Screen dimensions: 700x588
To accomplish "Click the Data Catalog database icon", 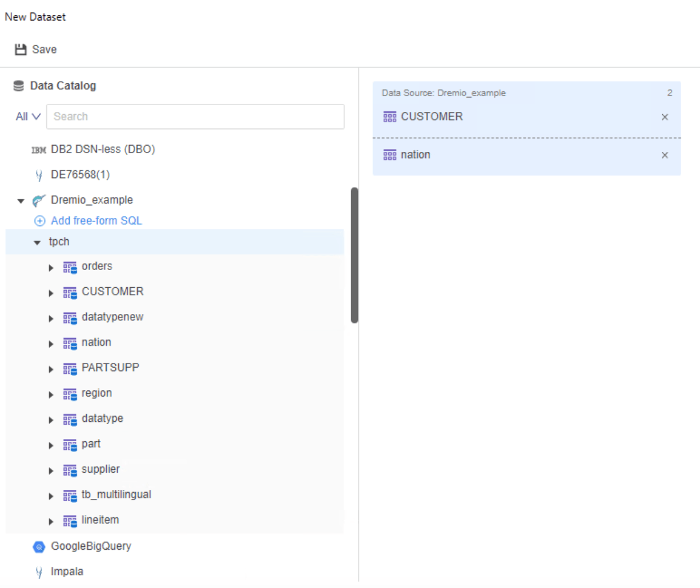I will pos(19,86).
